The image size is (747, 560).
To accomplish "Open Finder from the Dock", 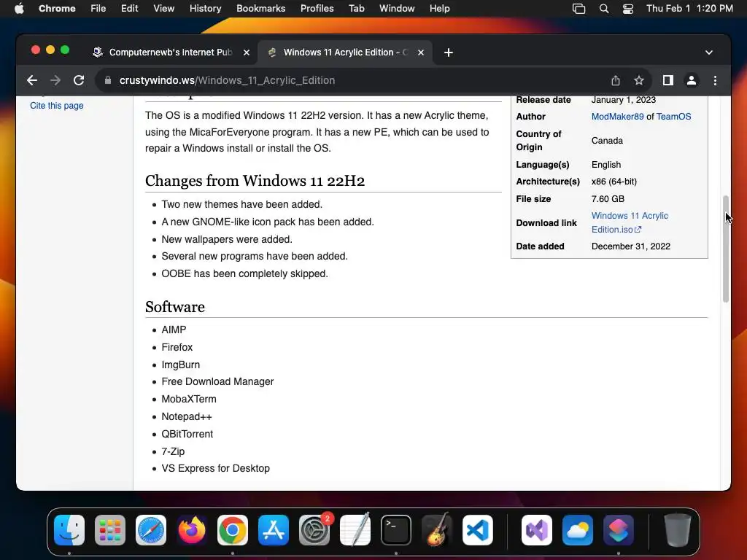I will 69,530.
